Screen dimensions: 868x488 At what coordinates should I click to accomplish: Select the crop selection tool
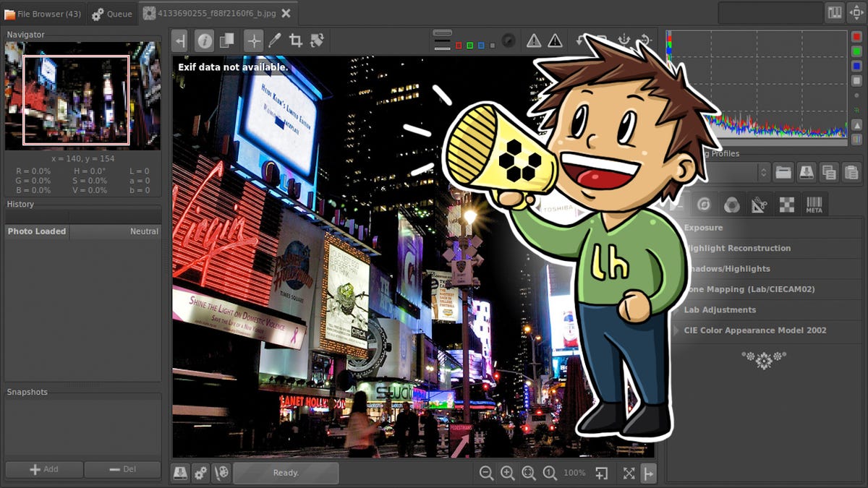pyautogui.click(x=295, y=40)
